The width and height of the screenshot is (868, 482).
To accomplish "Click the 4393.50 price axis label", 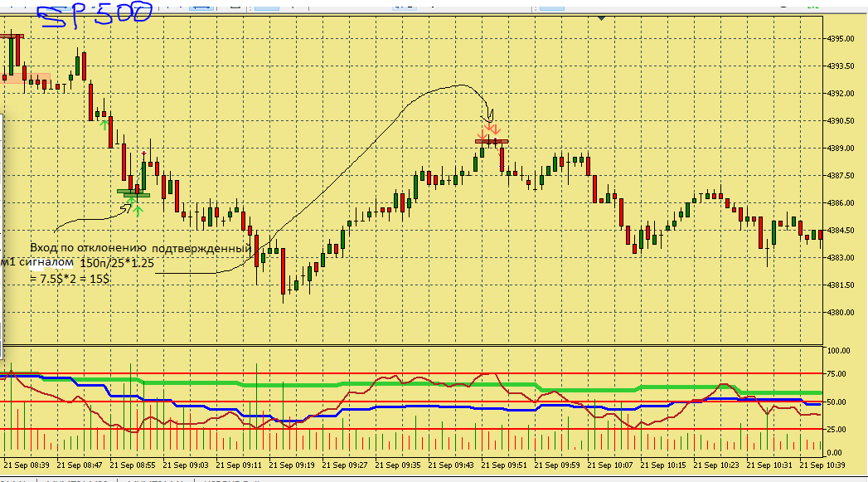I will [841, 66].
